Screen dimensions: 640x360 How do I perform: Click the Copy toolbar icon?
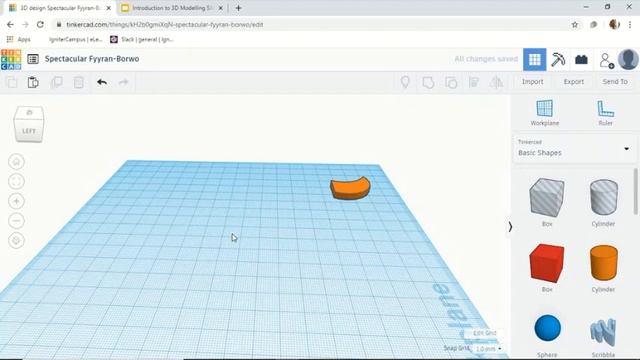[x=12, y=82]
